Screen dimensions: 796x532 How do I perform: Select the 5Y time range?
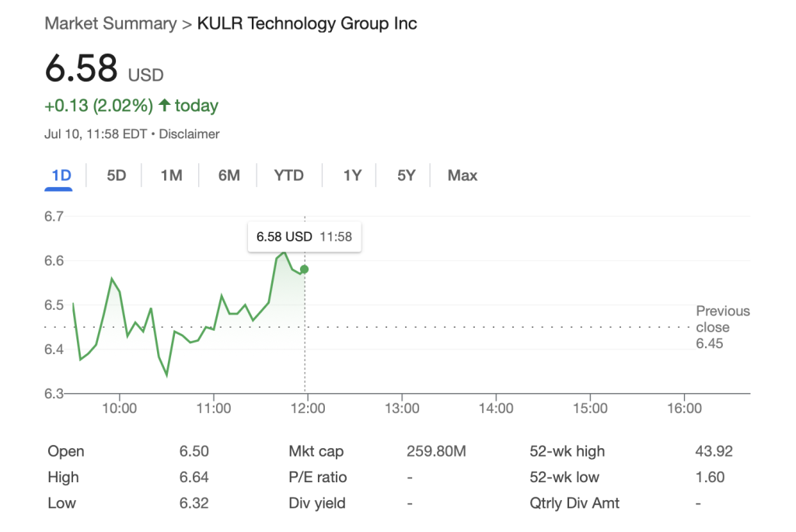[x=406, y=176]
